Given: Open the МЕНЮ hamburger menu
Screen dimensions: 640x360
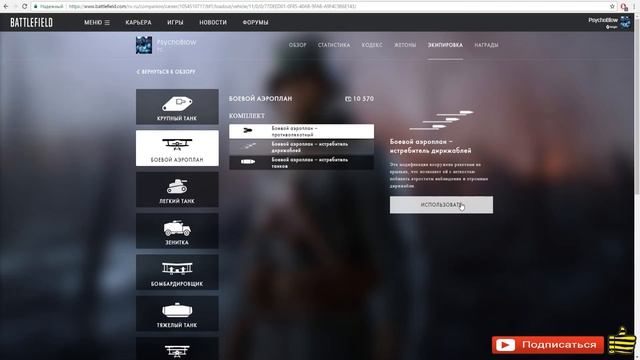Looking at the screenshot, I should pyautogui.click(x=97, y=22).
